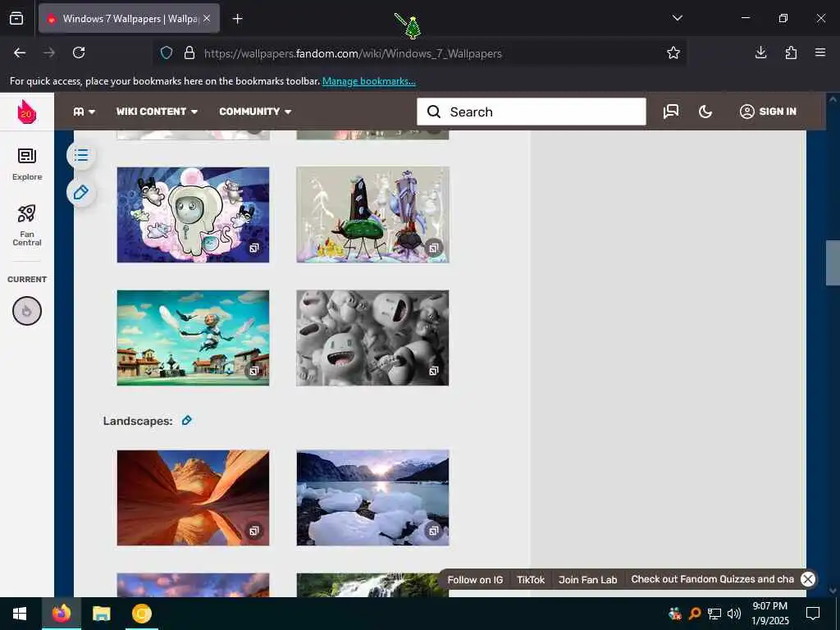
Task: Expand the wiki logo dropdown menu
Action: tap(84, 112)
